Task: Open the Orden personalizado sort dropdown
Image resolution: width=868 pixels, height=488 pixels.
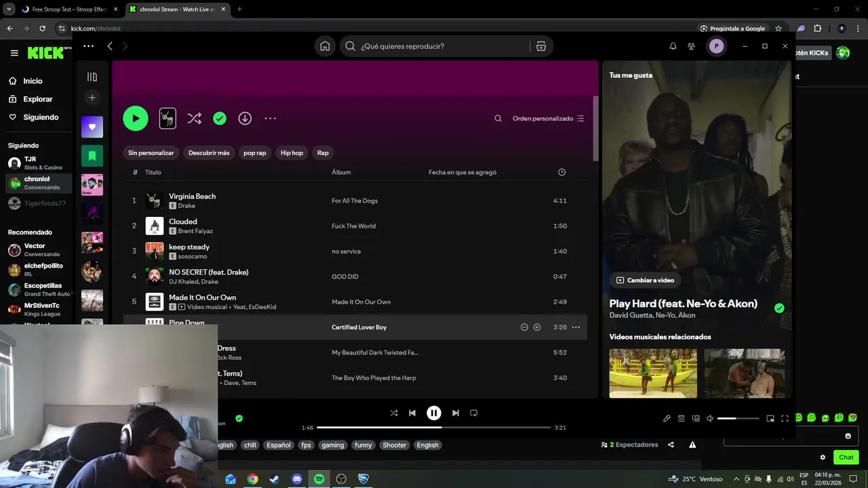Action: [548, 119]
